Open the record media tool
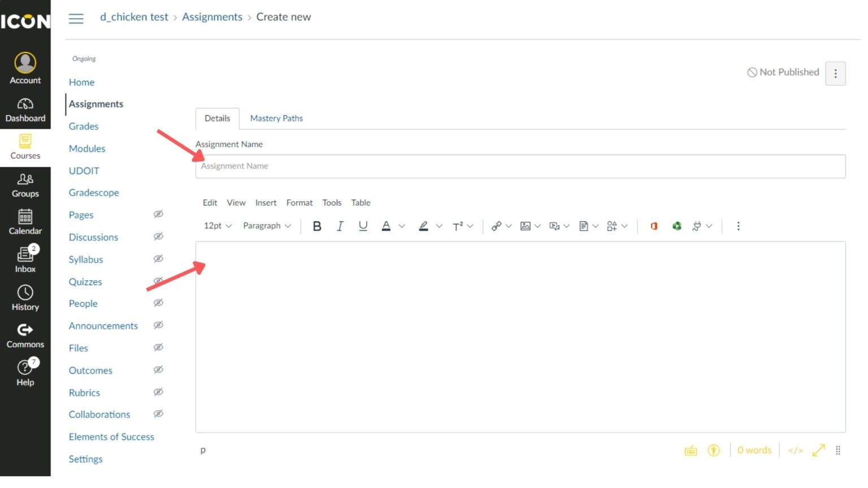 (x=554, y=226)
